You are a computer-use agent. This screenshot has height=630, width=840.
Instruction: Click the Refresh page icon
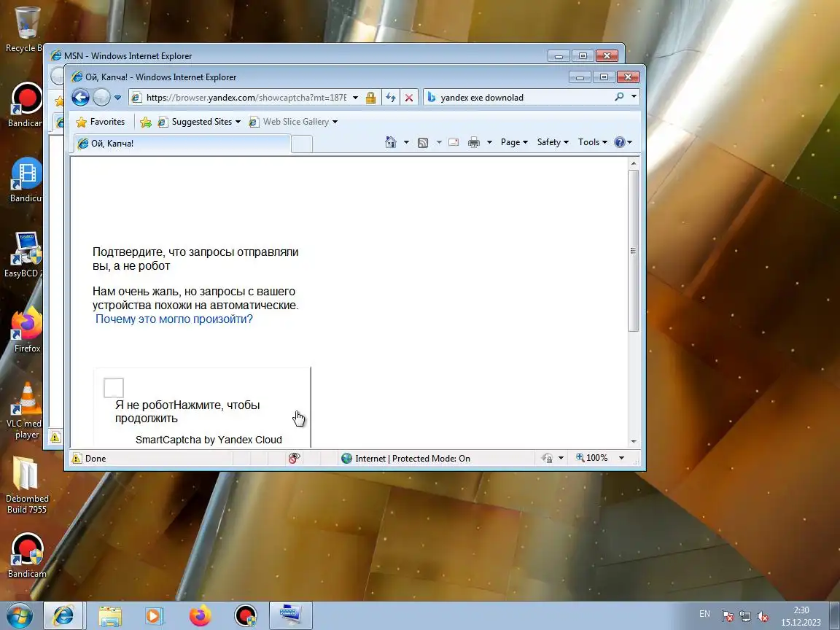tap(391, 98)
